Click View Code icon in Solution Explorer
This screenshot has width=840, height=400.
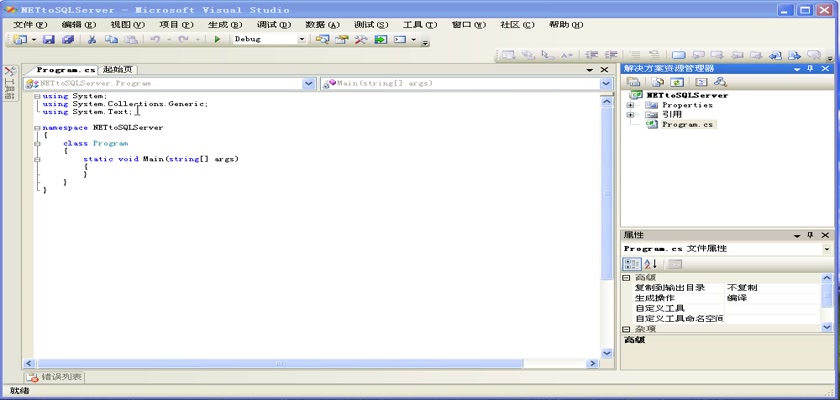[x=701, y=82]
